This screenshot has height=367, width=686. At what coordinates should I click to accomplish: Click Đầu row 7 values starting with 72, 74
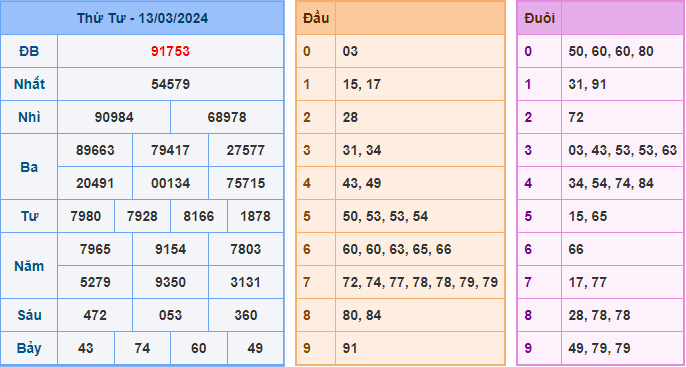pyautogui.click(x=420, y=282)
